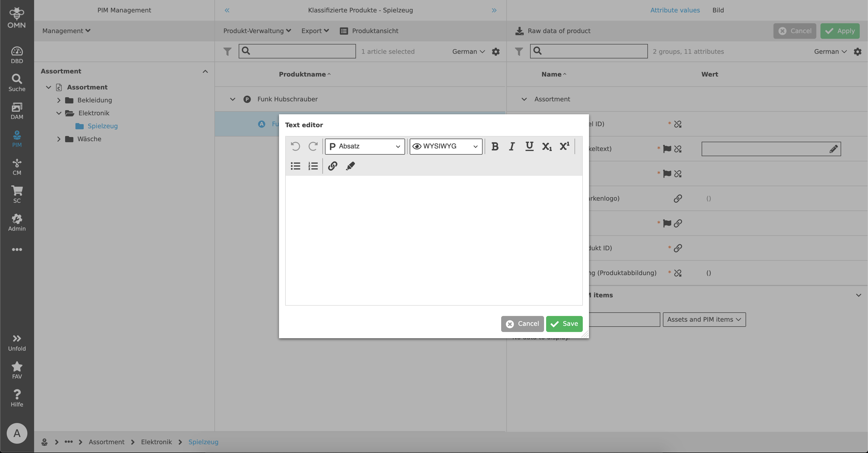Apply superscript formatting
Screen dimensions: 868x453
564,146
